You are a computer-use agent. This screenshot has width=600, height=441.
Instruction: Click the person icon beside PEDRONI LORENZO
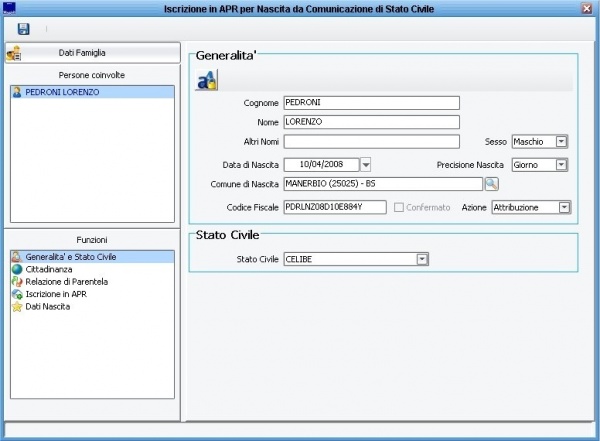pyautogui.click(x=17, y=92)
